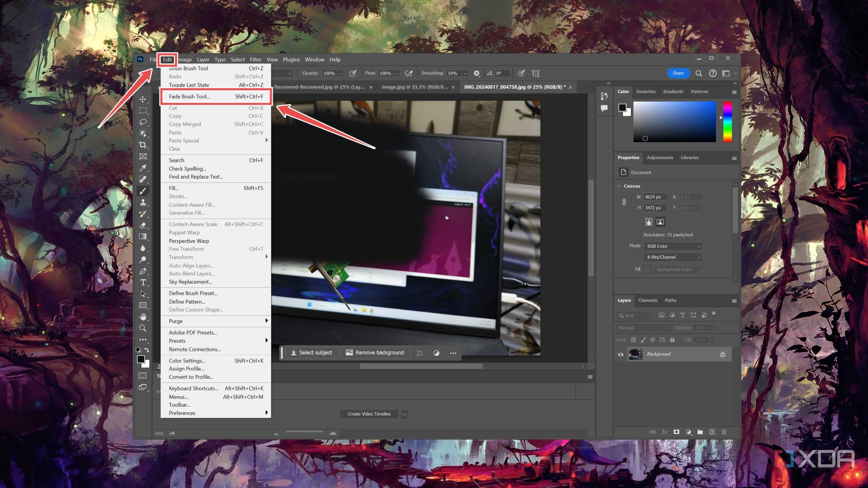Viewport: 868px width, 488px height.
Task: Click the foreground color swatch in Color panel
Action: (x=622, y=108)
